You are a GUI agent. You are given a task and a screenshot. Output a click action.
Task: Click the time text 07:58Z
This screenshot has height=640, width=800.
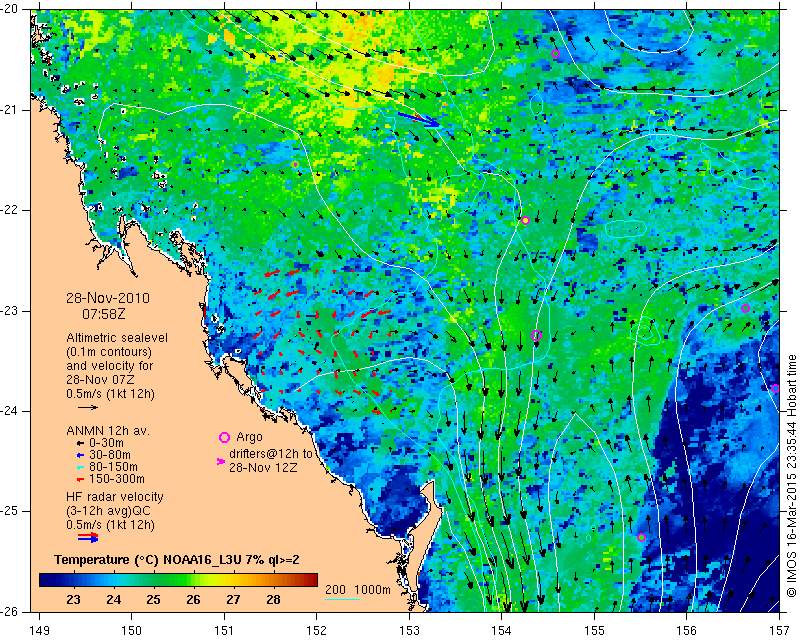[104, 314]
